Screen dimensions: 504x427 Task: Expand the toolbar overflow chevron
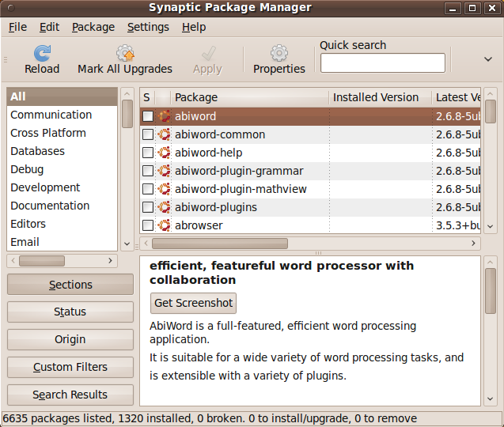point(488,59)
